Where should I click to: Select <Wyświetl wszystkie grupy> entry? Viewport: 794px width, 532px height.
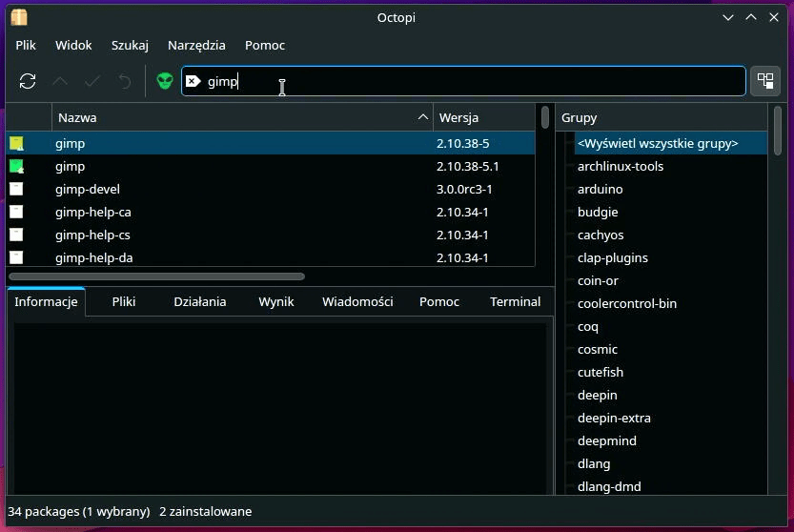[x=670, y=143]
